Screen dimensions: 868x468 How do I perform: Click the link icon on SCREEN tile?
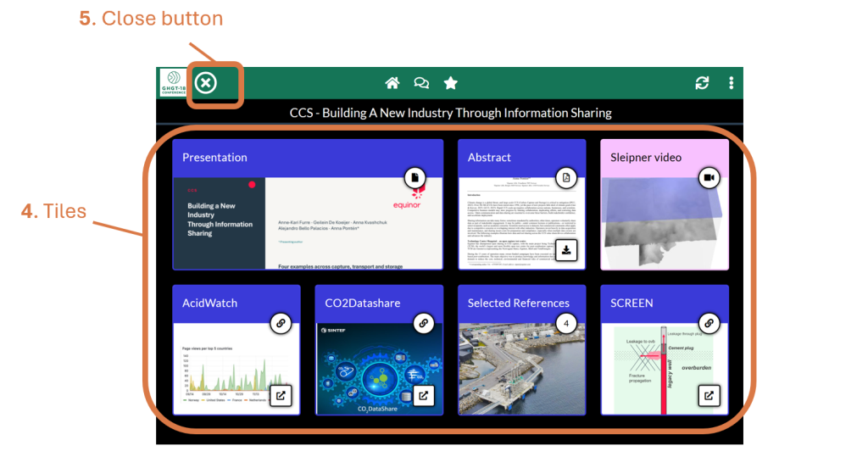(x=709, y=324)
